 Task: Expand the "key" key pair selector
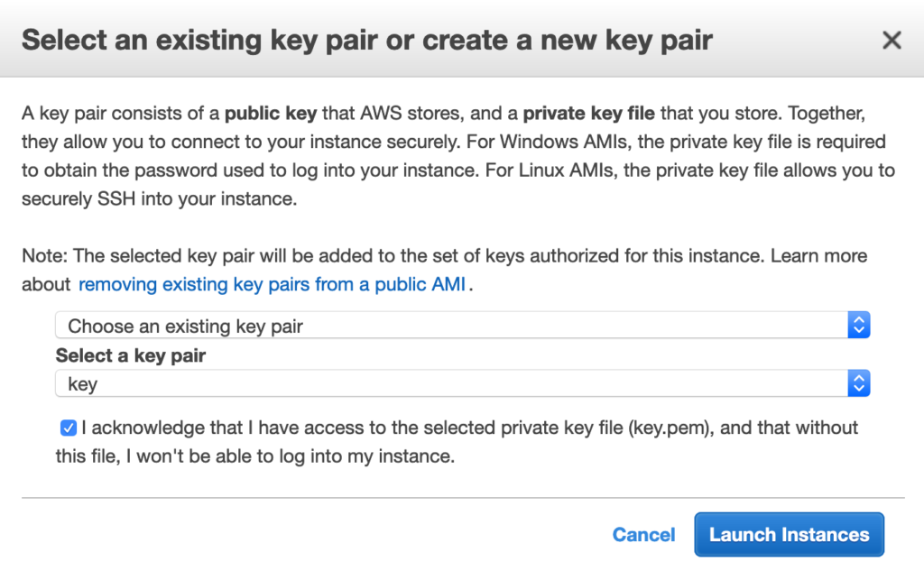(451, 384)
